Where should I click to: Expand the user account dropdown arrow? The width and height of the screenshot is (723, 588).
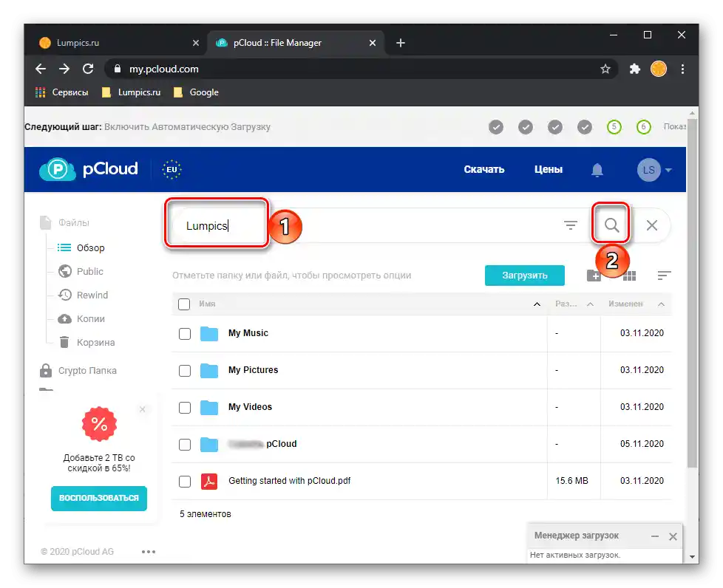tap(668, 170)
